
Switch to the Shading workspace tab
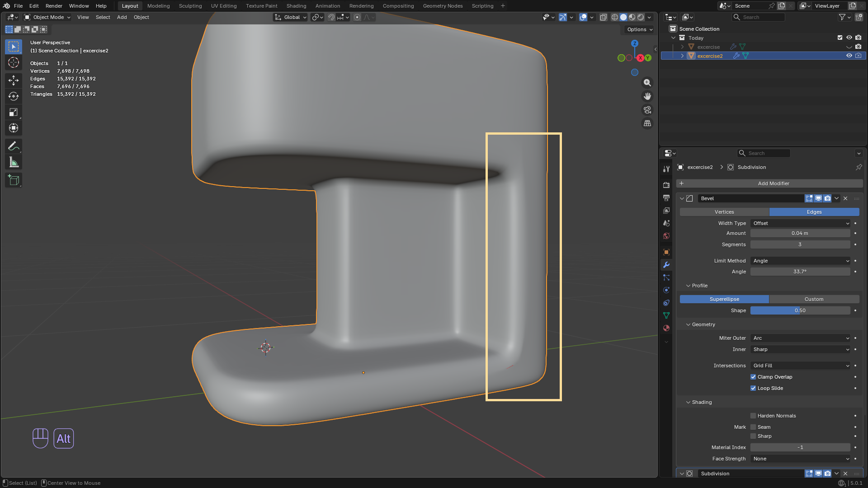pos(296,6)
